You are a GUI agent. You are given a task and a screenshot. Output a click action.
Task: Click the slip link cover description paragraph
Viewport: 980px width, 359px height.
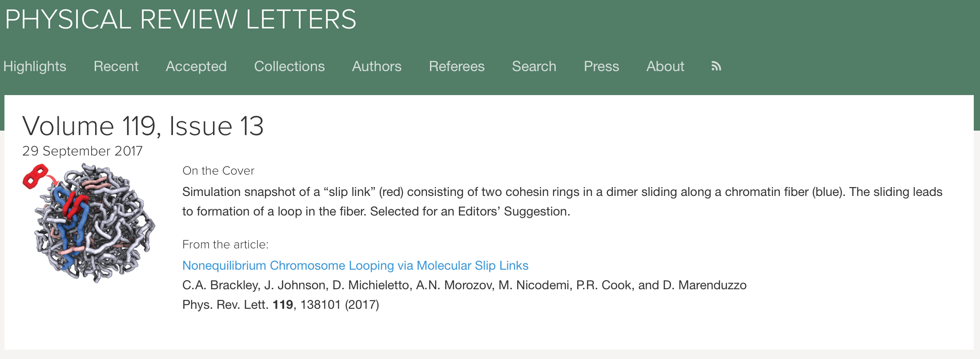pyautogui.click(x=562, y=201)
